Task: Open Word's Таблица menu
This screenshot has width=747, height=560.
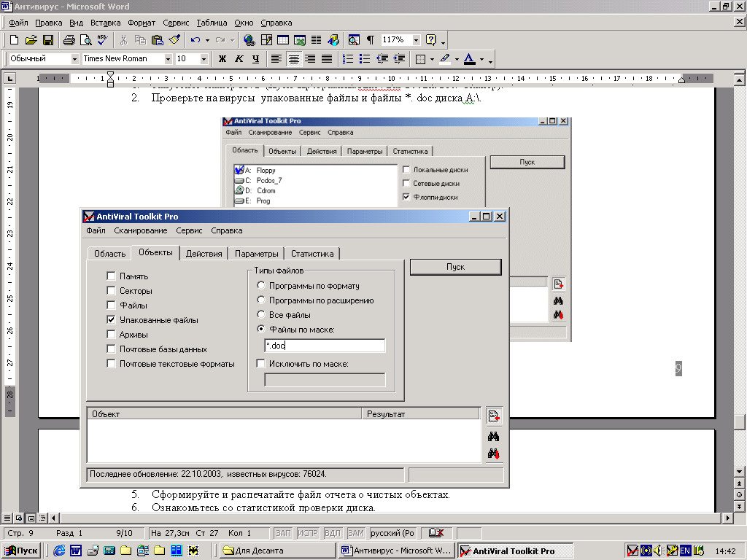Action: [212, 23]
